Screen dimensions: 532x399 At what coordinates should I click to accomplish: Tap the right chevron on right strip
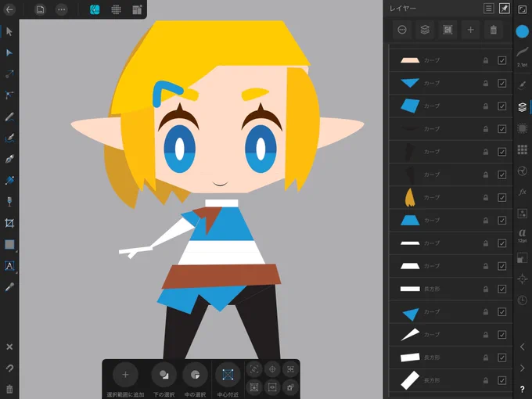[x=522, y=368]
